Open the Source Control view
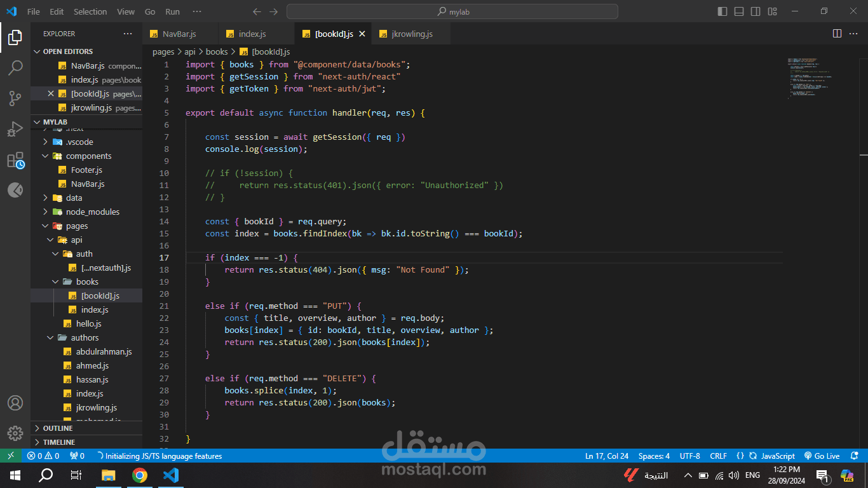The image size is (868, 488). 15,98
